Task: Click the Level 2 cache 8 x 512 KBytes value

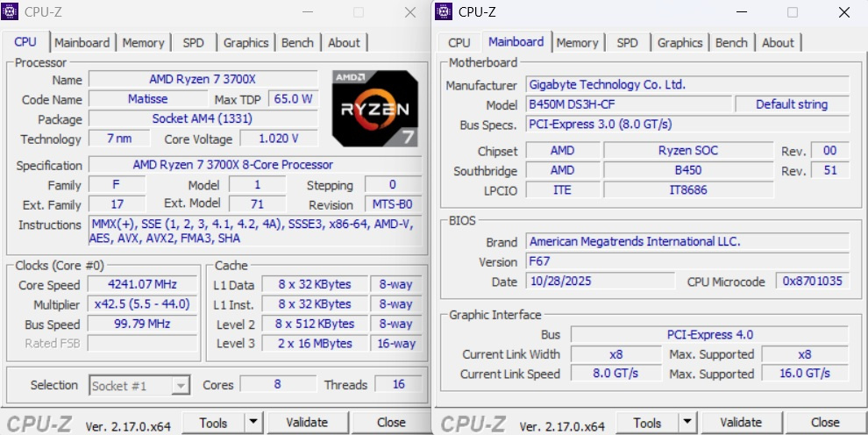Action: tap(315, 324)
